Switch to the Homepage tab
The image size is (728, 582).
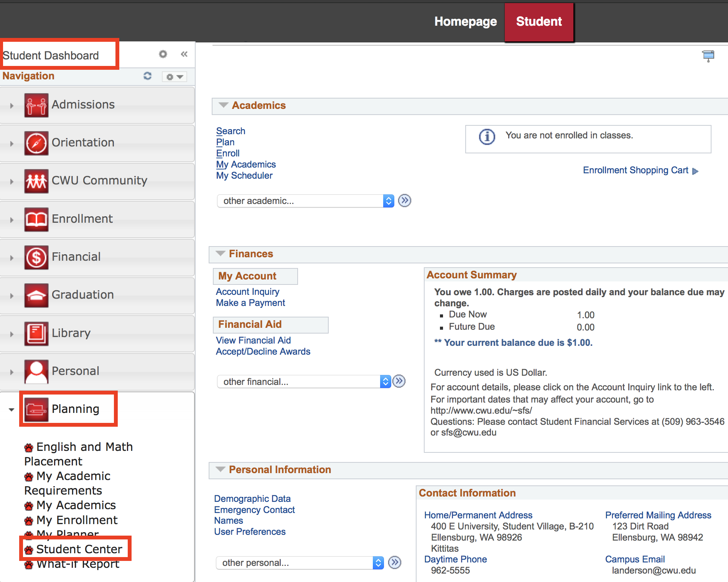[465, 21]
